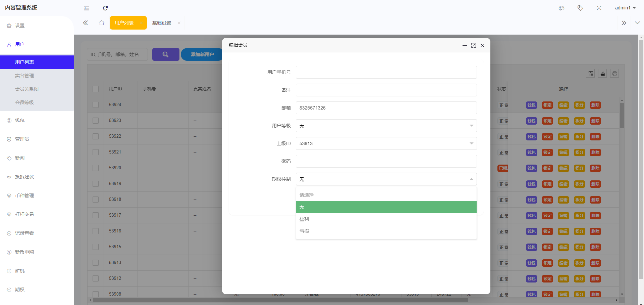Click the purple search magnifier button
The image size is (644, 305).
(166, 54)
